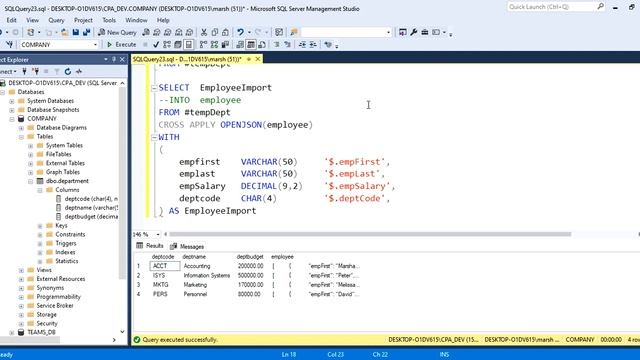Switch to the Messages tab
Screen dimensions: 640x360
187,246
